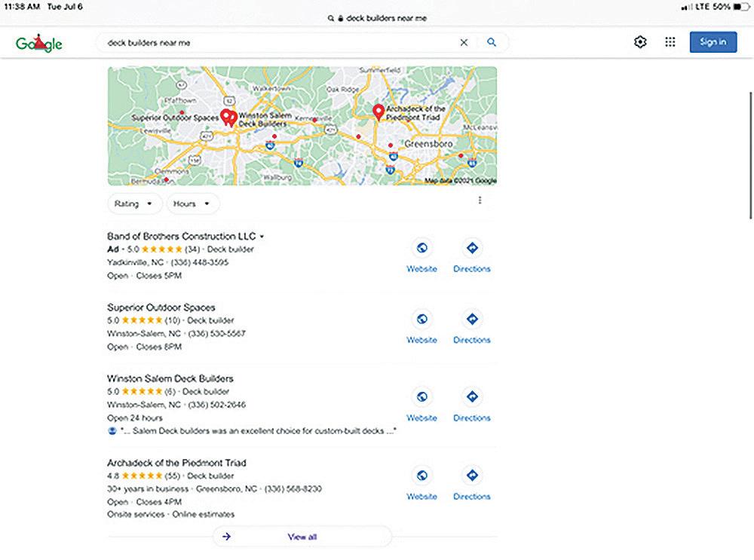
Task: Click the reviewer avatar beside Salem Deck review
Action: [x=112, y=430]
